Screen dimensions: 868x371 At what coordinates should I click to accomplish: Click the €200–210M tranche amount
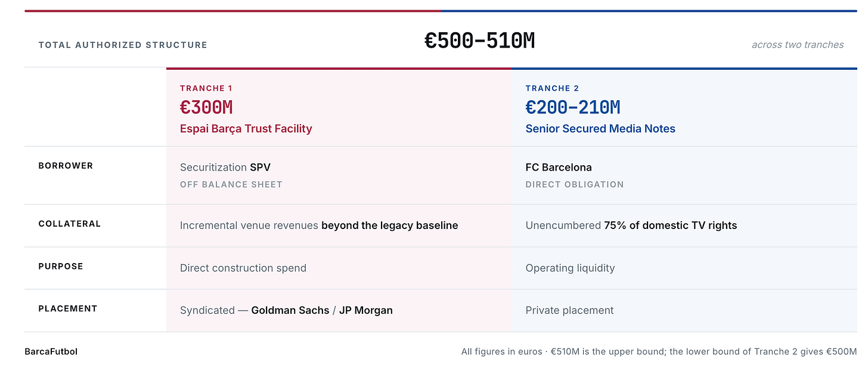coord(573,107)
